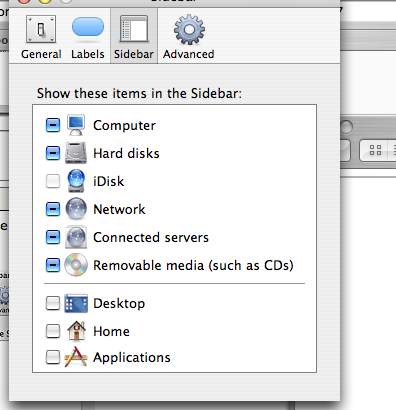Click the 'Show these items in the Sidebar' heading

pos(139,93)
